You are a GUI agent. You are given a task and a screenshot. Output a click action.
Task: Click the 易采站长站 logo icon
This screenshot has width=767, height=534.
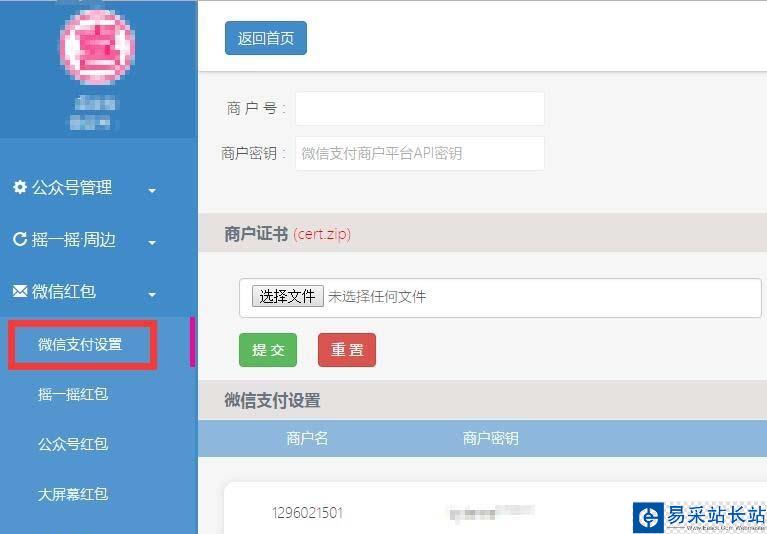click(x=648, y=517)
